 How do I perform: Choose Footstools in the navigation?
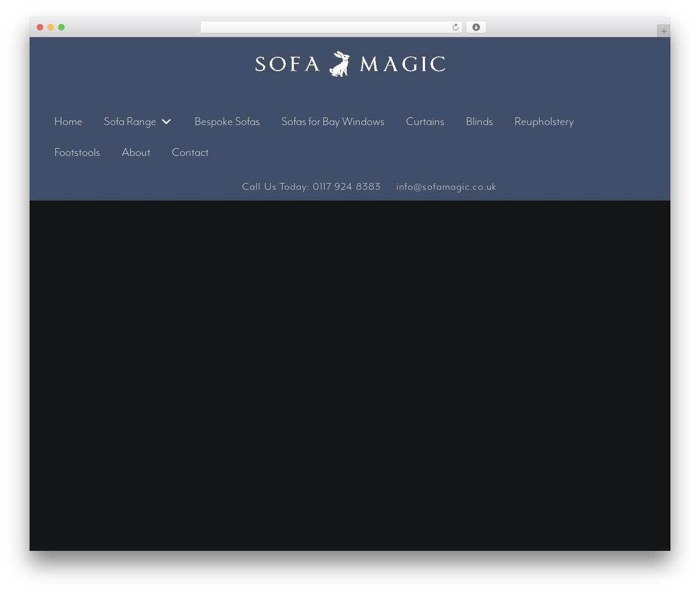[77, 152]
